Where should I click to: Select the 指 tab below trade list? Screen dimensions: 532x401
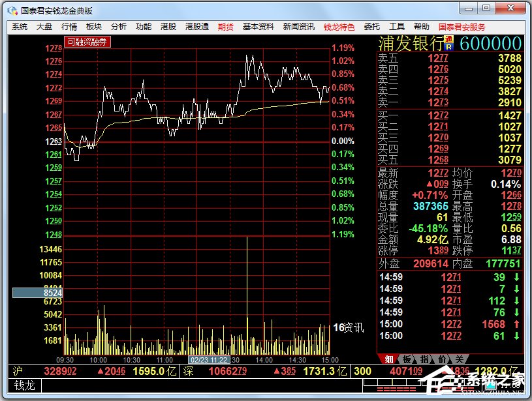[x=424, y=359]
